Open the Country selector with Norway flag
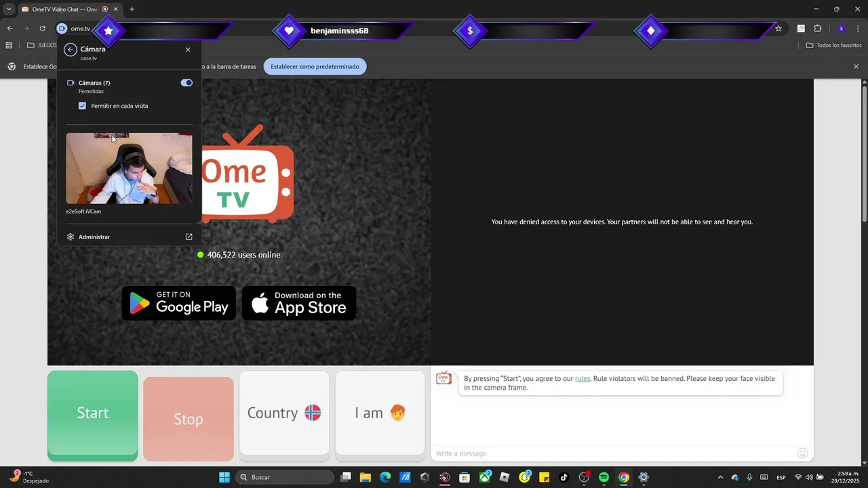This screenshot has width=868, height=488. (x=284, y=413)
